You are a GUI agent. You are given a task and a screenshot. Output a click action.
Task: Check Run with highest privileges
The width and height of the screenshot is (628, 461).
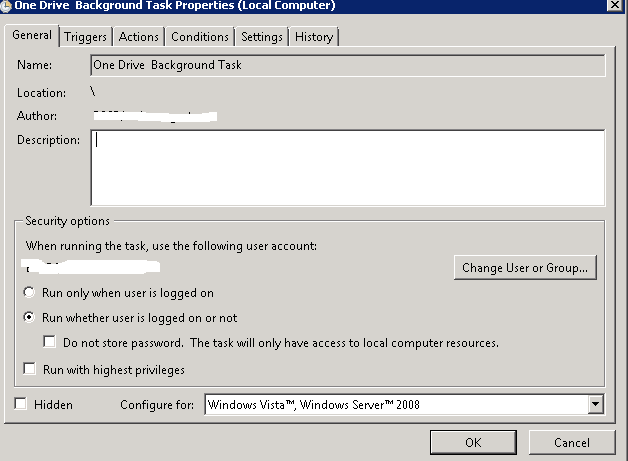click(29, 370)
